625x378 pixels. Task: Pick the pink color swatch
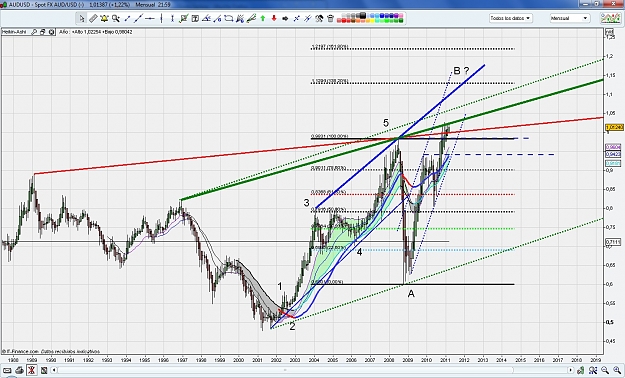401,16
